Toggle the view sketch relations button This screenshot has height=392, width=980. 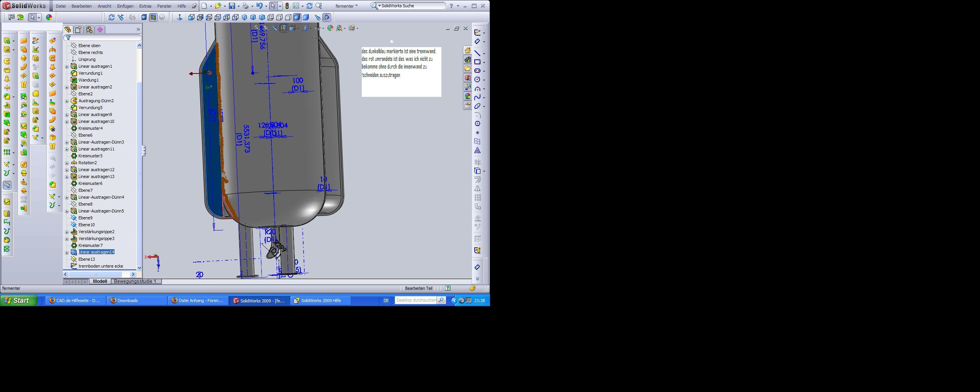point(326,17)
